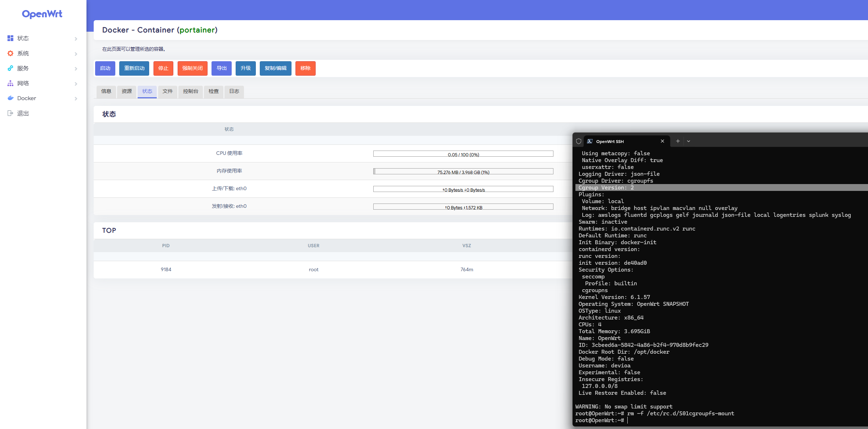Open the terminal new-tab dropdown arrow
Image resolution: width=868 pixels, height=429 pixels.
point(689,141)
